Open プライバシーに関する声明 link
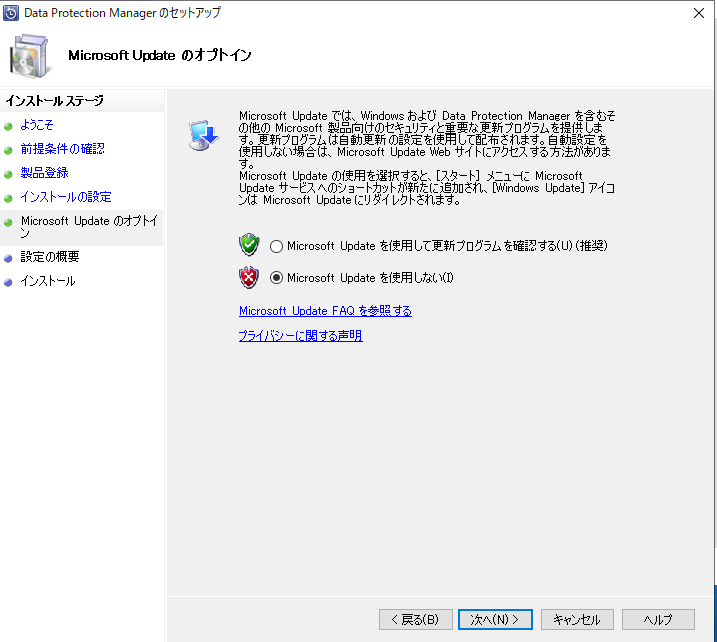Screen dimensions: 717x642 (x=300, y=336)
